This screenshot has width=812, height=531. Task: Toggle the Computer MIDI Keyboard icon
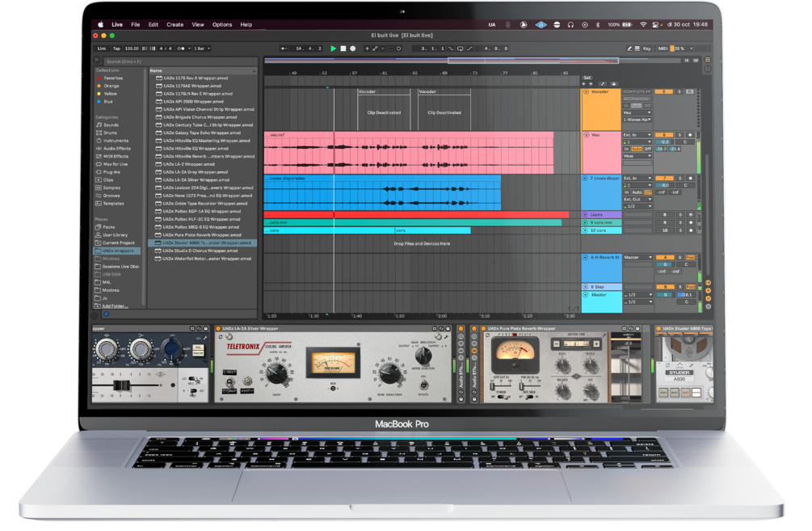coord(637,48)
